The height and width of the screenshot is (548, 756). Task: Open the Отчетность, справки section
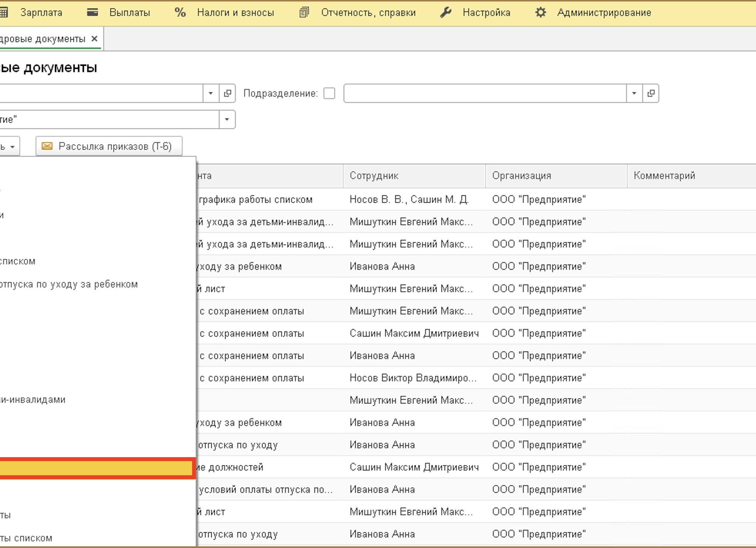coord(368,13)
